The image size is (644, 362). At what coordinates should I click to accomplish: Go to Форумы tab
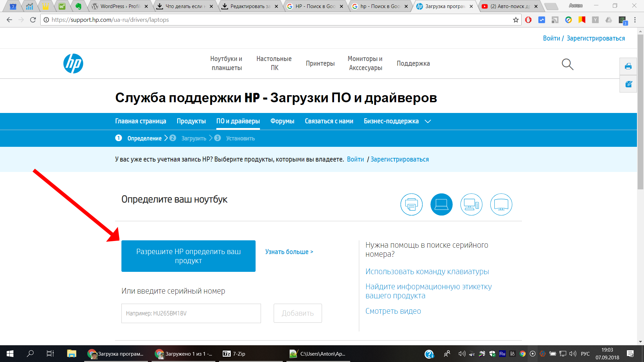(282, 121)
